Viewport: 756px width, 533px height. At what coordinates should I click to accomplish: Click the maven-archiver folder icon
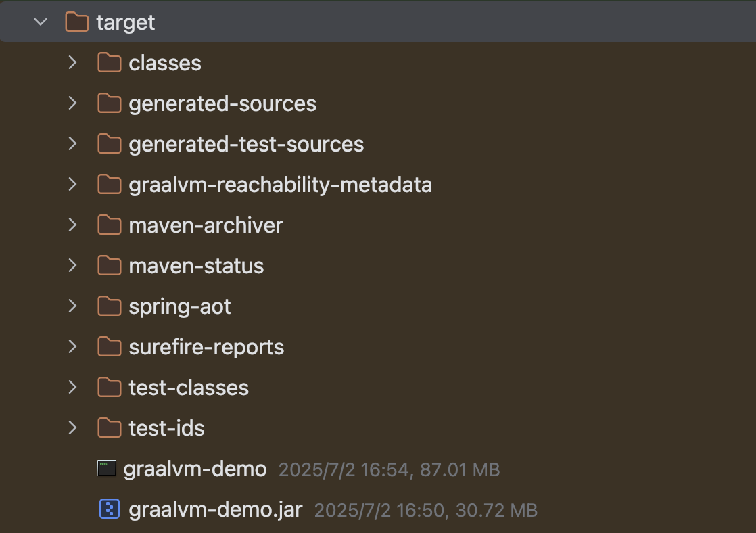(110, 225)
